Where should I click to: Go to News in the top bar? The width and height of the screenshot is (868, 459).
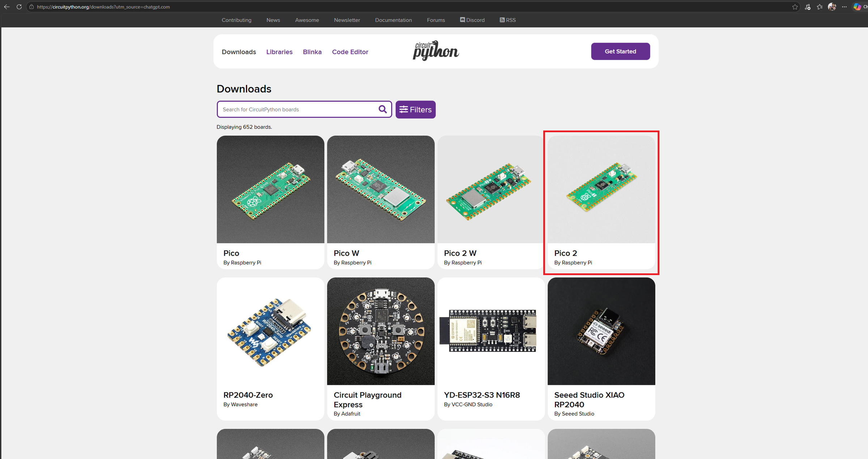tap(273, 20)
